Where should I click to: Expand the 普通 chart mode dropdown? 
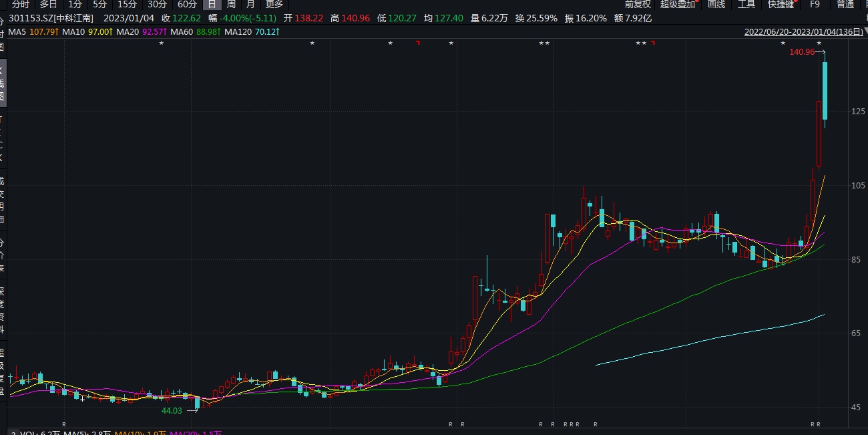click(x=845, y=4)
